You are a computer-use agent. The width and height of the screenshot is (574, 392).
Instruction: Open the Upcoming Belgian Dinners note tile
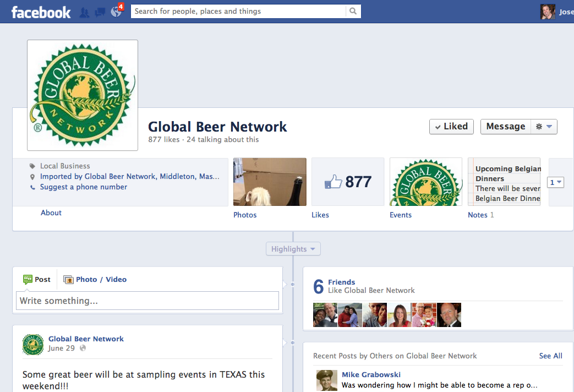tap(504, 182)
